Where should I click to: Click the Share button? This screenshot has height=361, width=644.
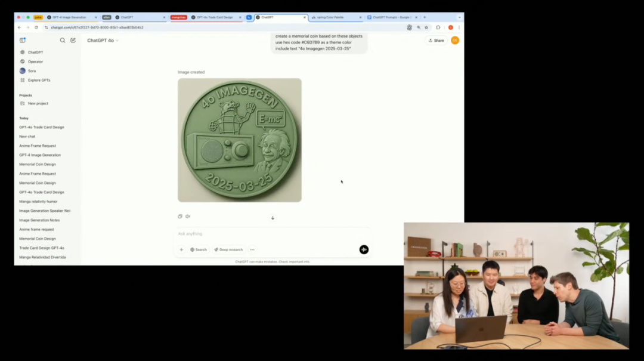pos(436,40)
